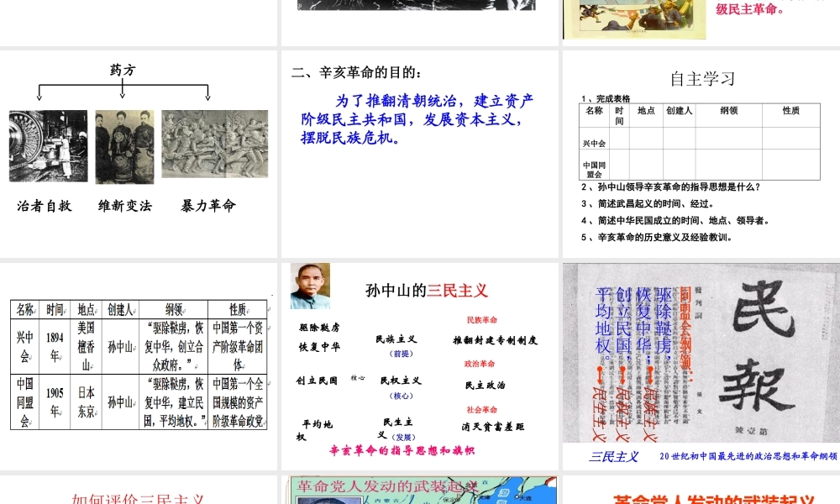Viewport: 840px width, 504px height.
Task: Click caption 20世纪初中国最先进的政治思想和革命纲领
Action: pyautogui.click(x=748, y=456)
